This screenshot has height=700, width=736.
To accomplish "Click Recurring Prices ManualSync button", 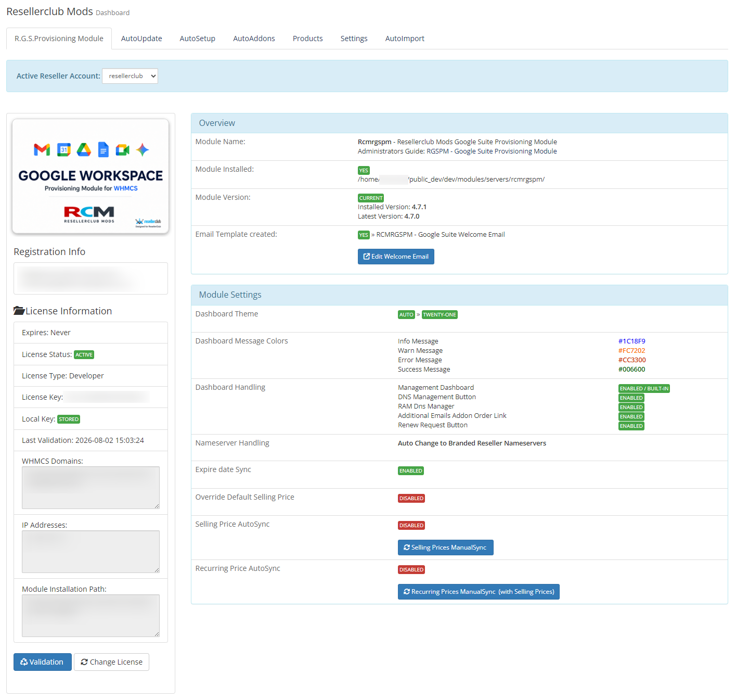I will [479, 592].
